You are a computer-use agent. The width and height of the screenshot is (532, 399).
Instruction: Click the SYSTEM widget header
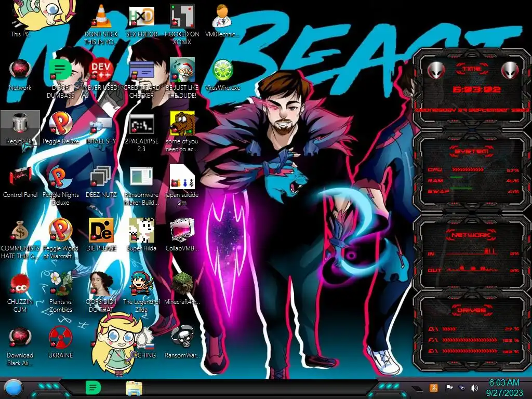pos(472,151)
